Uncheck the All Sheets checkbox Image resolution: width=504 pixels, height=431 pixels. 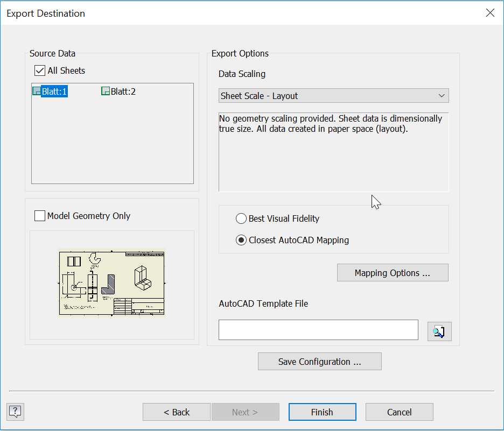pyautogui.click(x=39, y=70)
